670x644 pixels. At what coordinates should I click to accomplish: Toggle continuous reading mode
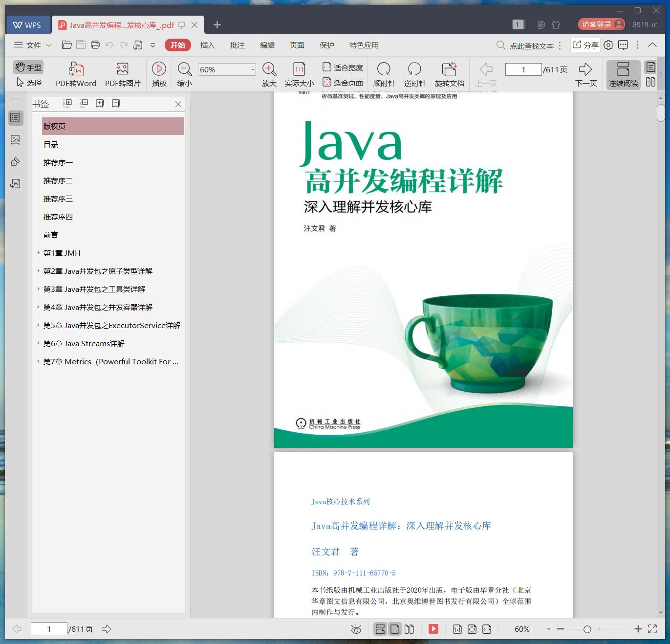click(x=623, y=74)
